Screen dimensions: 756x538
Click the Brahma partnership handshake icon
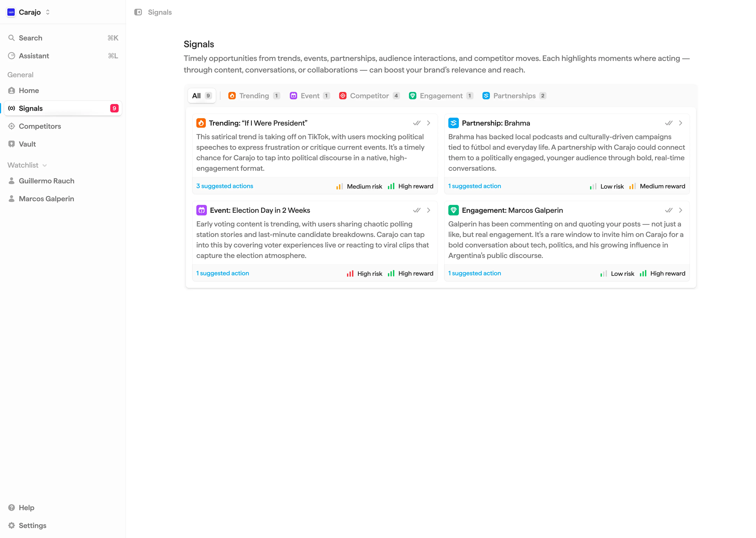pyautogui.click(x=453, y=123)
